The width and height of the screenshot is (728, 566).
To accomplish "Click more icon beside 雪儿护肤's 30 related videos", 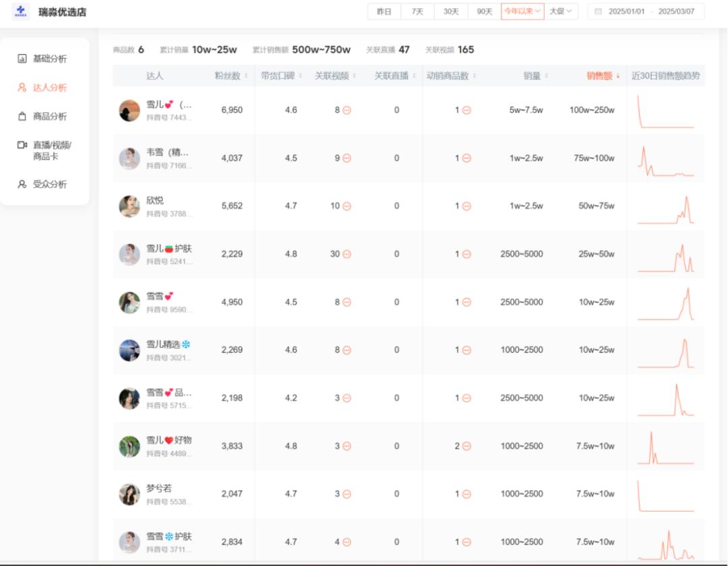I will coord(346,254).
